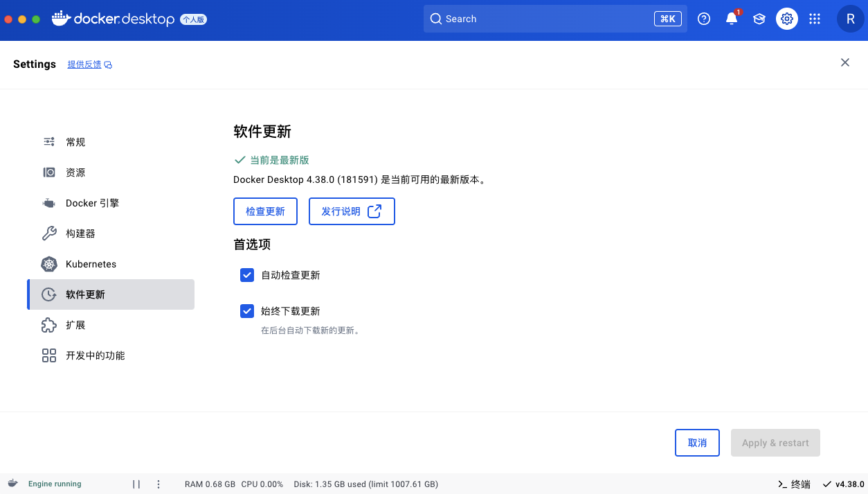This screenshot has width=868, height=494.
Task: Click the 检查更新 button
Action: click(x=265, y=211)
